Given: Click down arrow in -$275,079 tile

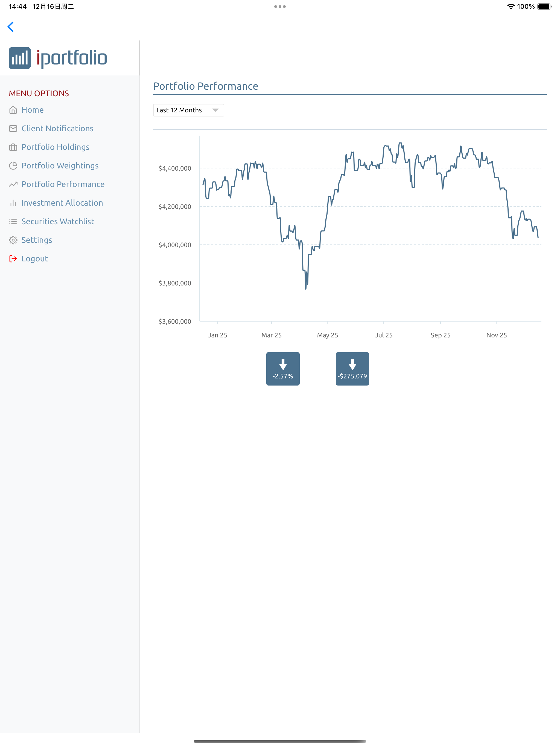Looking at the screenshot, I should (352, 365).
